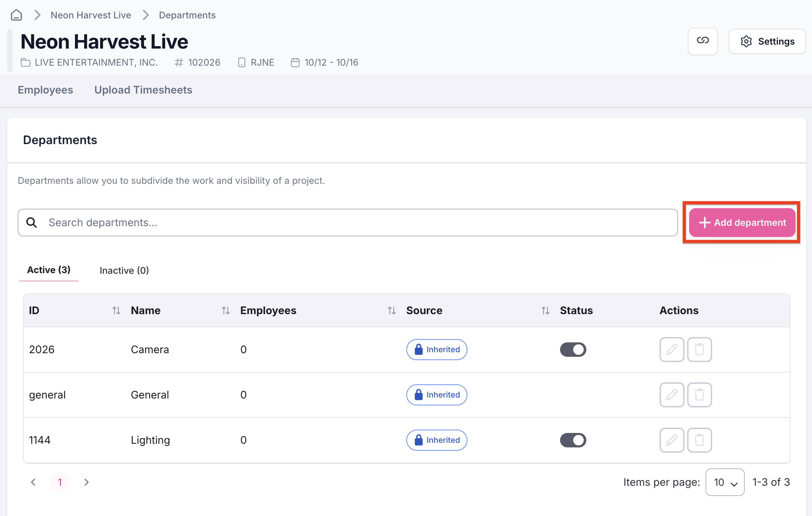Screen dimensions: 812x516
Task: Edit the Lighting department
Action: pos(672,440)
